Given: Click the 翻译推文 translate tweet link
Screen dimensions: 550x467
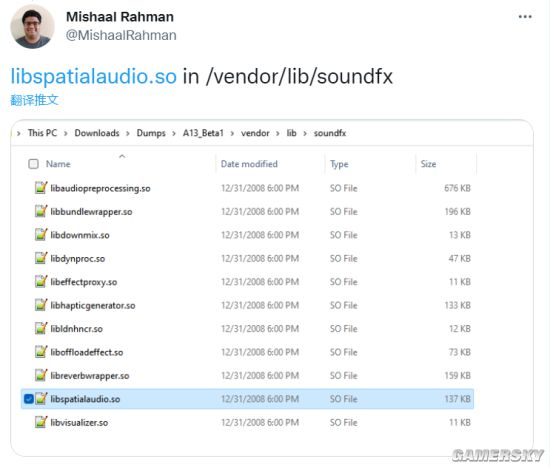Looking at the screenshot, I should click(34, 100).
